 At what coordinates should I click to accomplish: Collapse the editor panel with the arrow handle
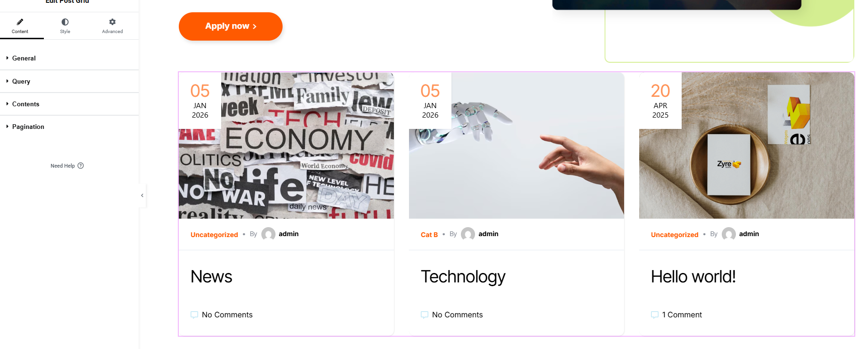(x=142, y=196)
